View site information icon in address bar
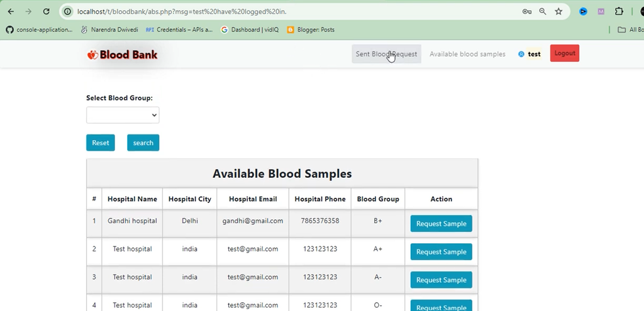This screenshot has width=644, height=311. tap(67, 11)
